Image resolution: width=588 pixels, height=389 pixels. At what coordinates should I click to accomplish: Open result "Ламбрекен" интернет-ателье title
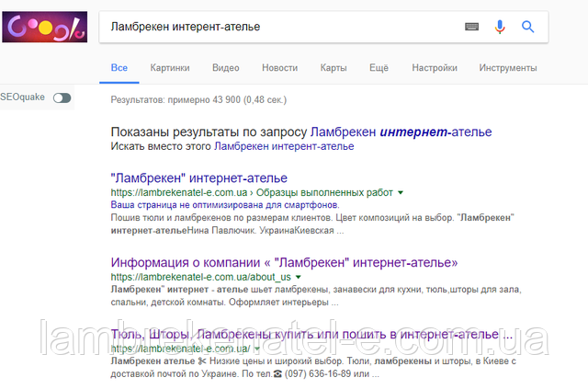coord(199,178)
